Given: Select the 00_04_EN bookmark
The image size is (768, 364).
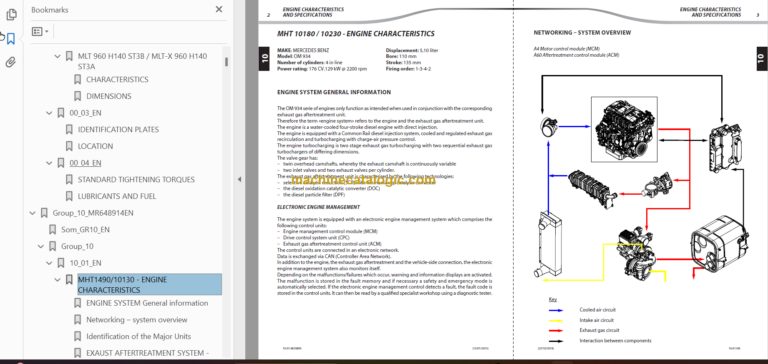Looking at the screenshot, I should 85,163.
